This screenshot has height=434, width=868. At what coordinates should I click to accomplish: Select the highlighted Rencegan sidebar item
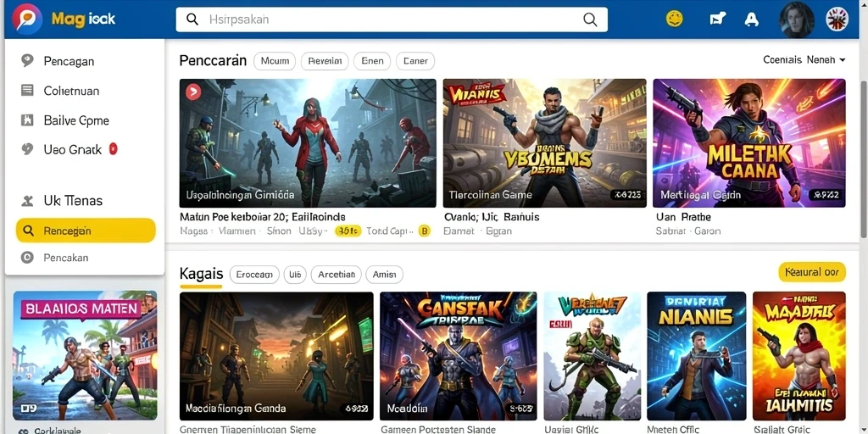click(86, 231)
